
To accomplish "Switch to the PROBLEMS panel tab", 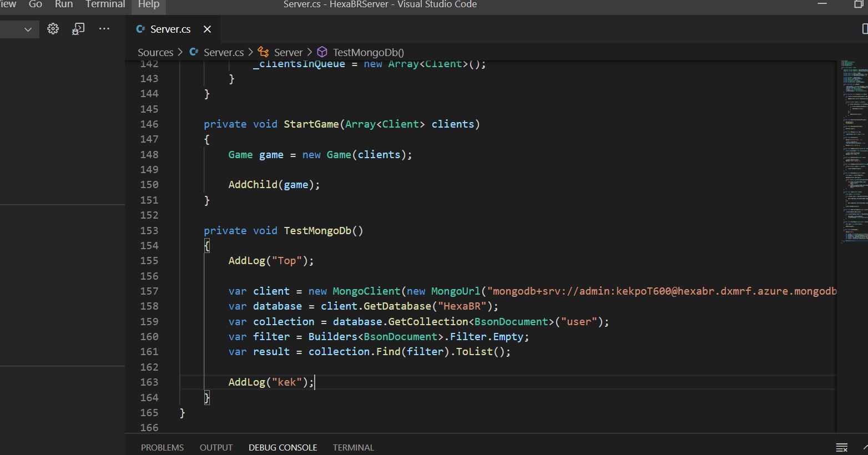I will [162, 447].
